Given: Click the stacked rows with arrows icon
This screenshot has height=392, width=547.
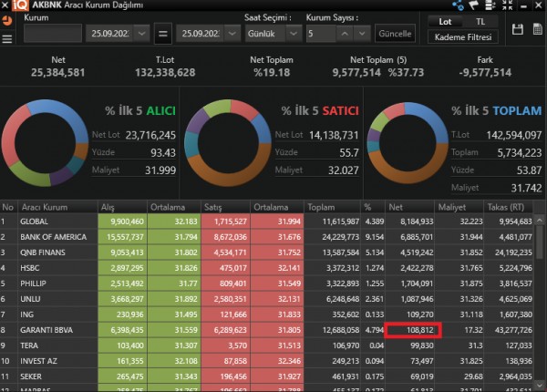Looking at the screenshot, I should pyautogui.click(x=490, y=5).
